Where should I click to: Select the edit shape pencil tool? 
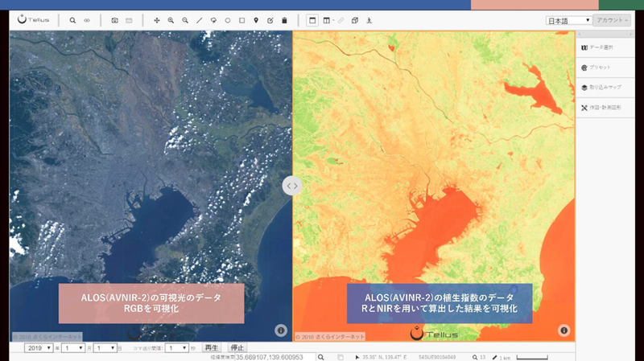pos(270,21)
